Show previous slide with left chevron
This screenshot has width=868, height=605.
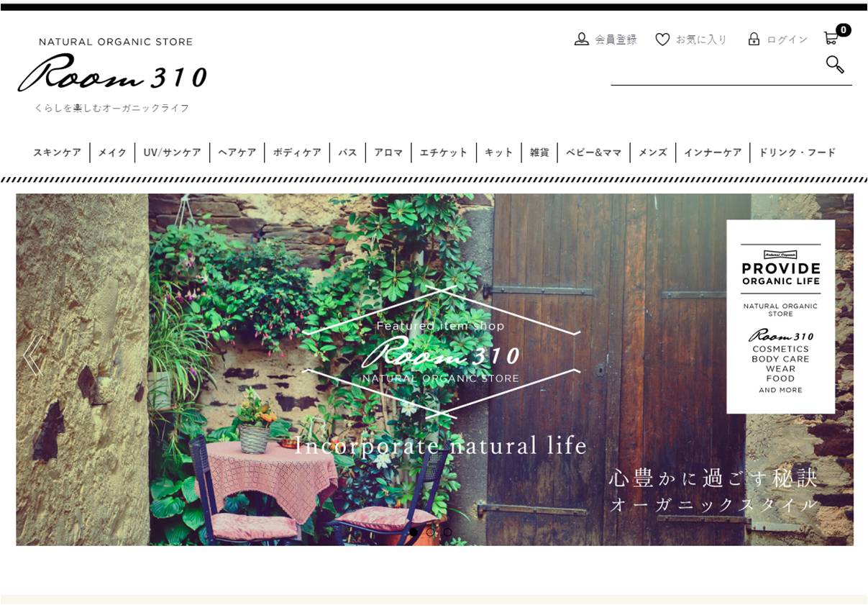point(32,355)
